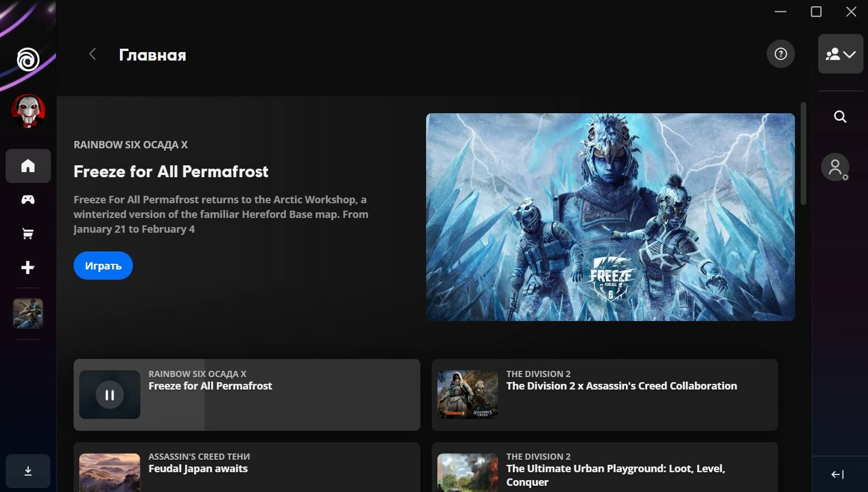Click your Saw mask profile avatar

(28, 112)
